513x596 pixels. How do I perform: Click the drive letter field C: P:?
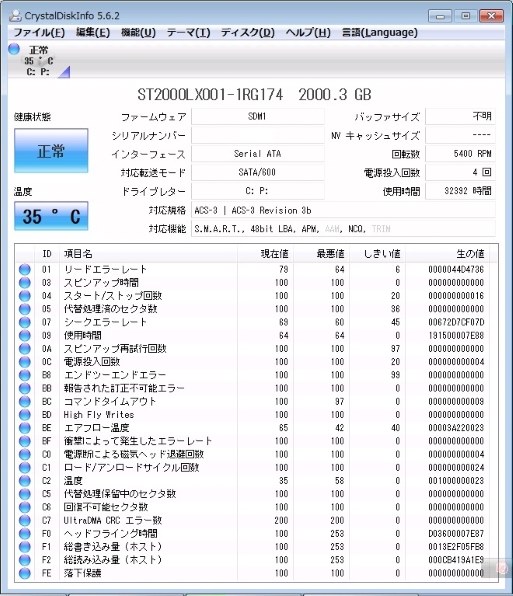point(258,191)
